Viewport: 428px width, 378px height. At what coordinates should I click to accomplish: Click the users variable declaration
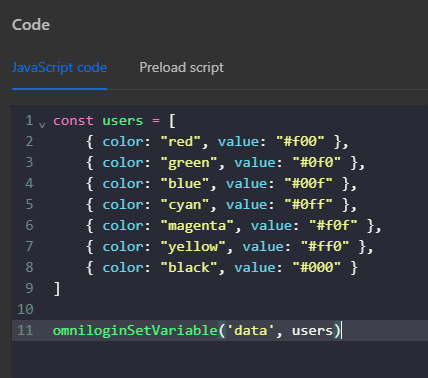122,120
